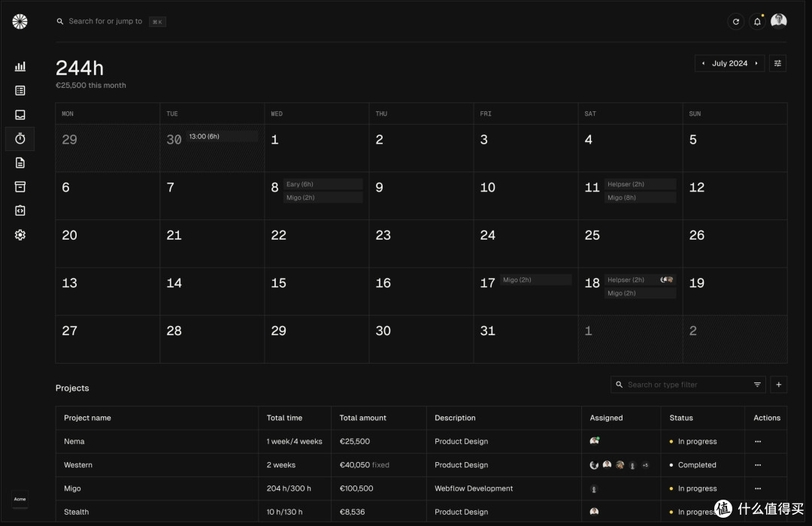Open the document icon in sidebar
Image resolution: width=812 pixels, height=526 pixels.
(20, 163)
